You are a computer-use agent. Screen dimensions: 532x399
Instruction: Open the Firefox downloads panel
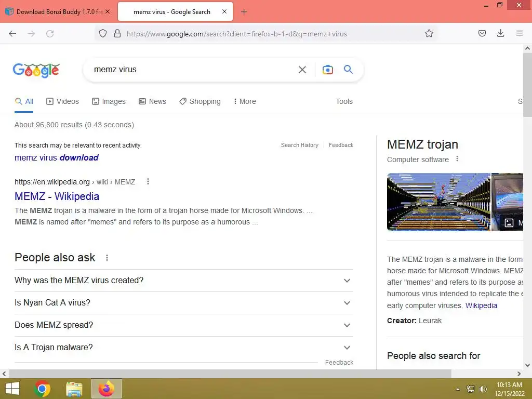point(500,33)
